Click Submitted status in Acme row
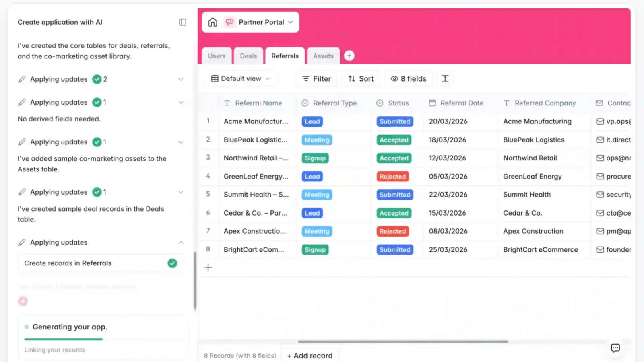 coord(395,121)
